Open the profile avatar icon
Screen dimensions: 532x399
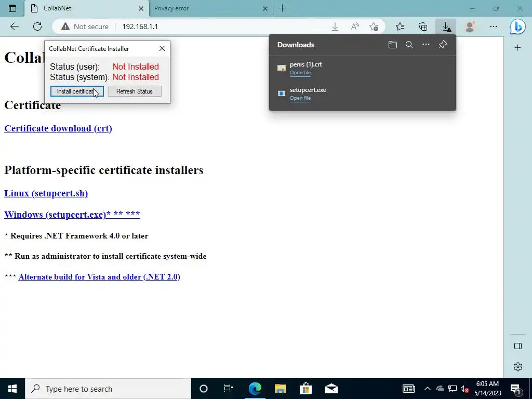pyautogui.click(x=470, y=26)
